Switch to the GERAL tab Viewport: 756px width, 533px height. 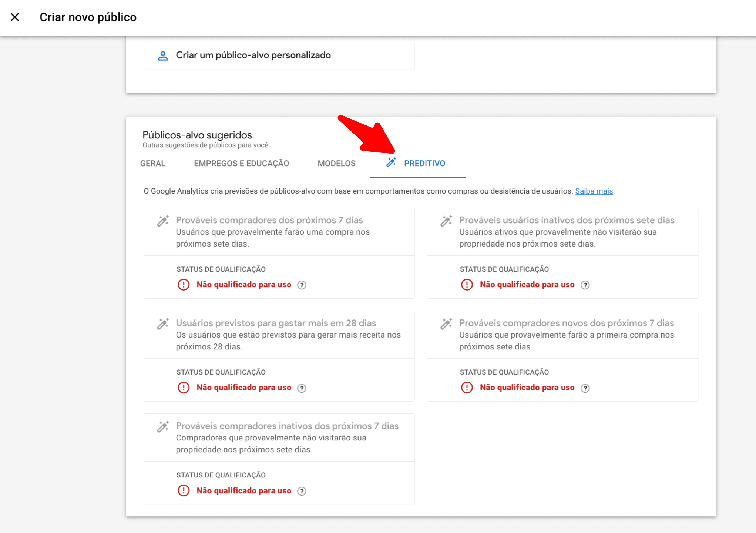tap(152, 163)
